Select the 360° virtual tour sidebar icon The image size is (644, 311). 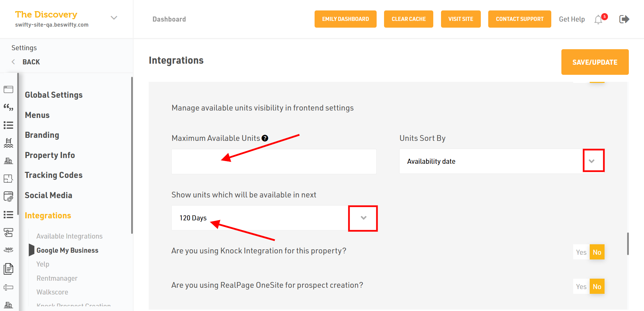click(8, 250)
